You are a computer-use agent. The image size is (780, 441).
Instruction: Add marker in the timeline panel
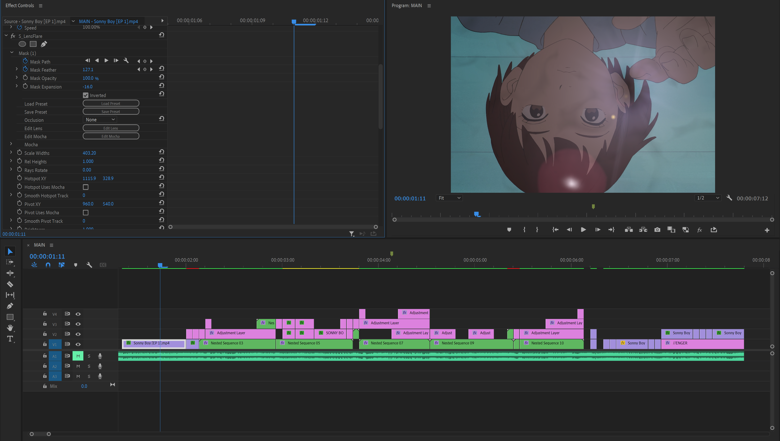click(x=76, y=265)
